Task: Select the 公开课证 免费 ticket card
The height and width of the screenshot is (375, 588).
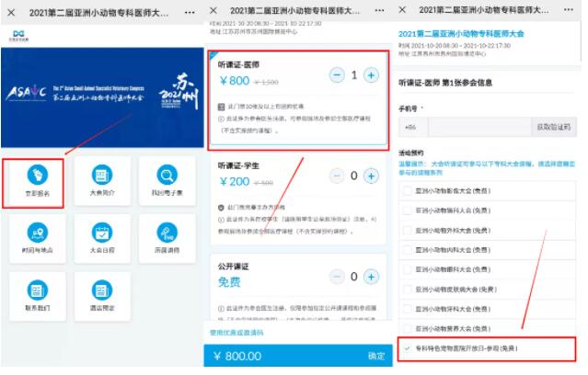Action: point(298,287)
